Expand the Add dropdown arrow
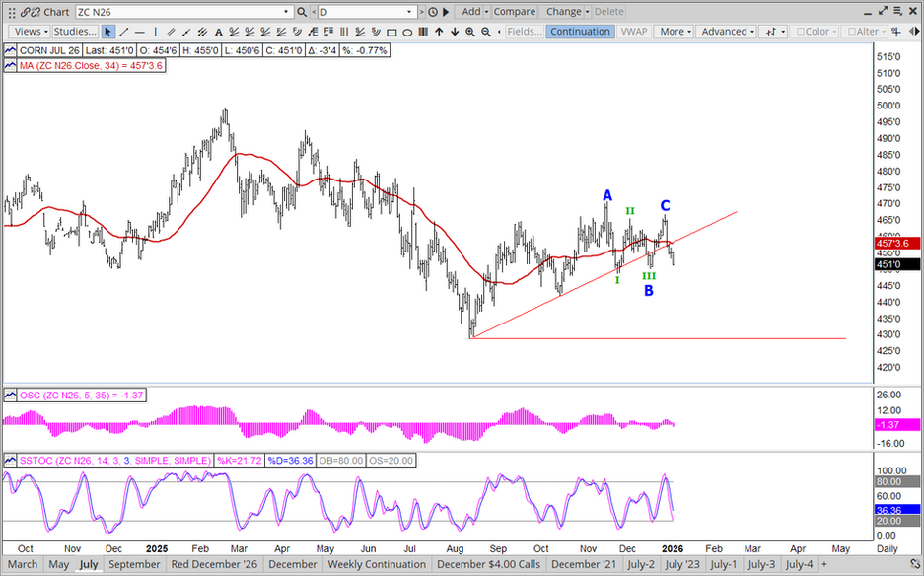This screenshot has height=576, width=924. (487, 12)
